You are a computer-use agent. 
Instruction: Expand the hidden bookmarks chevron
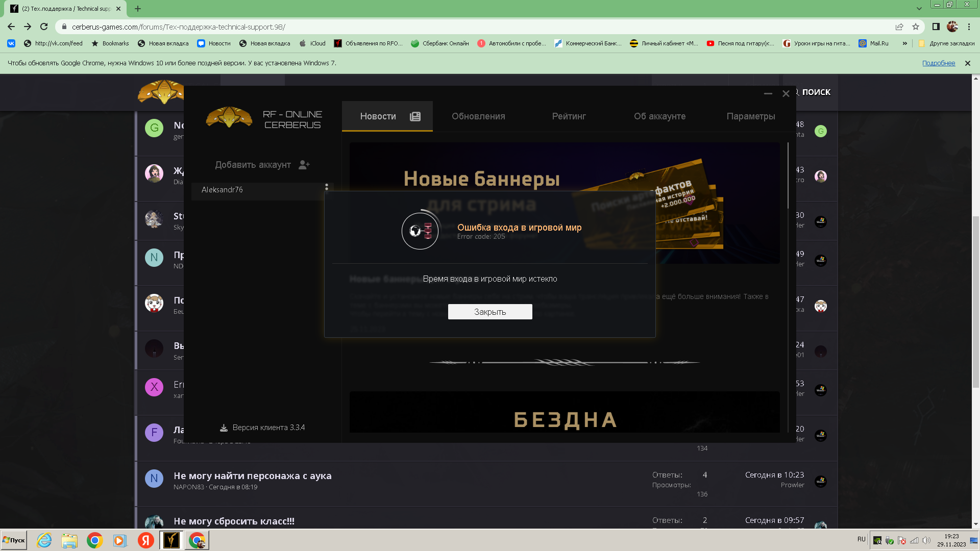(x=904, y=43)
